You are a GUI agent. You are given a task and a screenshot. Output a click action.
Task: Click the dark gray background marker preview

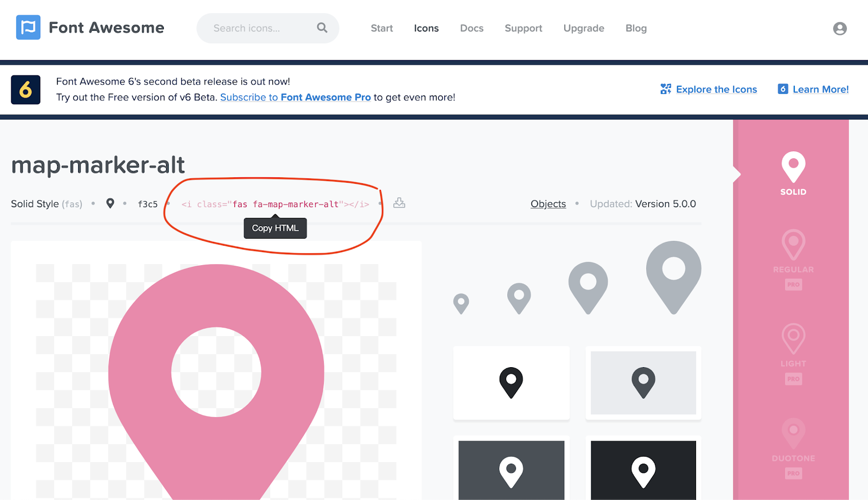click(x=511, y=470)
